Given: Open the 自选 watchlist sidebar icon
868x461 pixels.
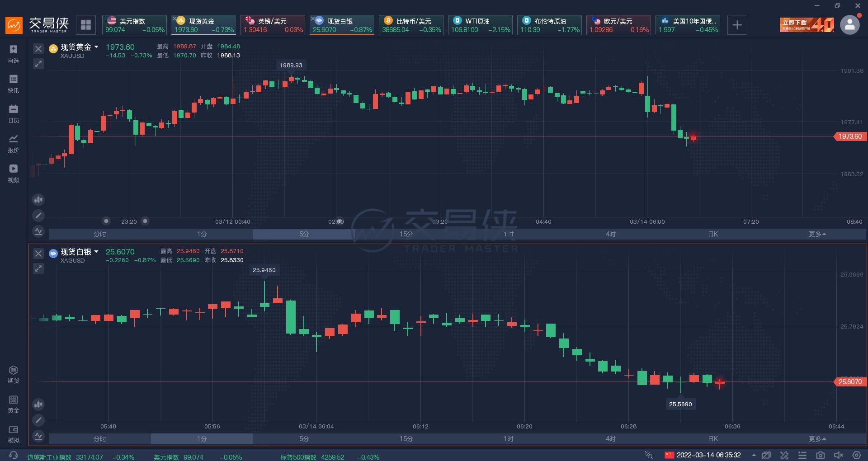Looking at the screenshot, I should (x=14, y=54).
